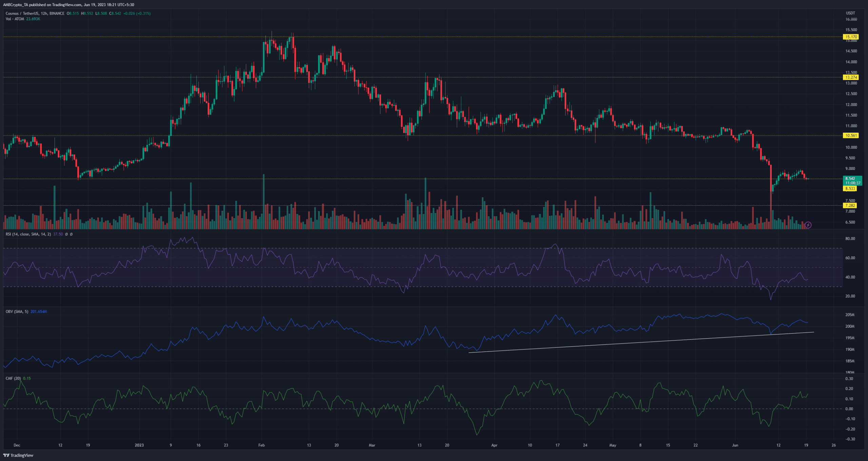Click the first ø symbol beside RSI value
This screenshot has width=868, height=461.
coord(66,234)
